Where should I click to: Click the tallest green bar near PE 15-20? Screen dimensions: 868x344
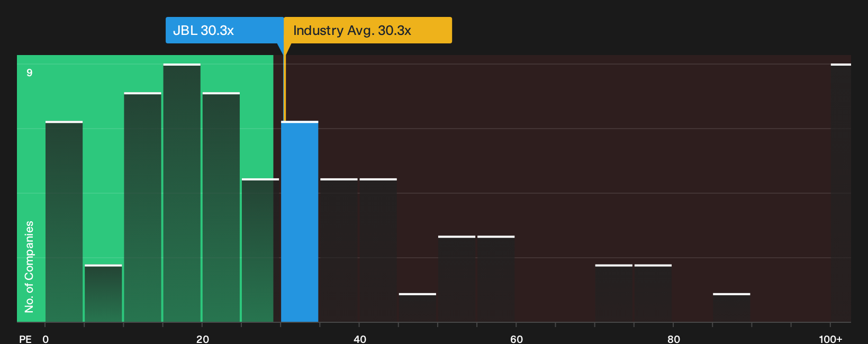tap(182, 193)
